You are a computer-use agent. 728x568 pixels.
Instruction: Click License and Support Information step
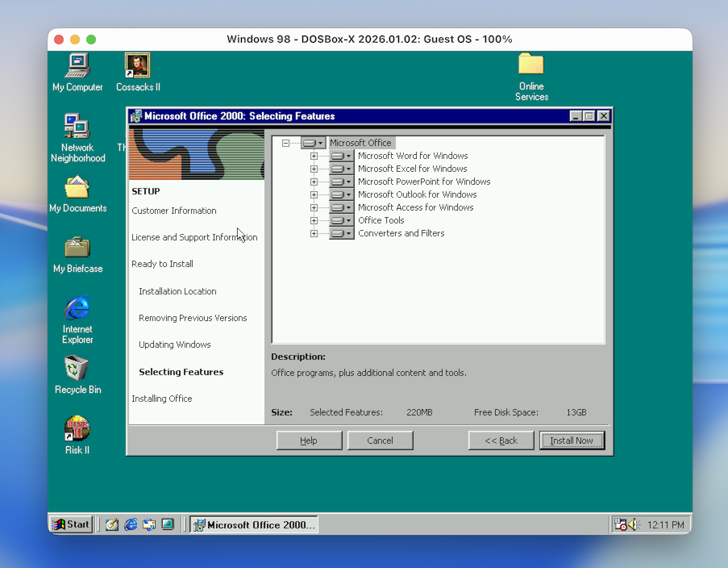194,237
